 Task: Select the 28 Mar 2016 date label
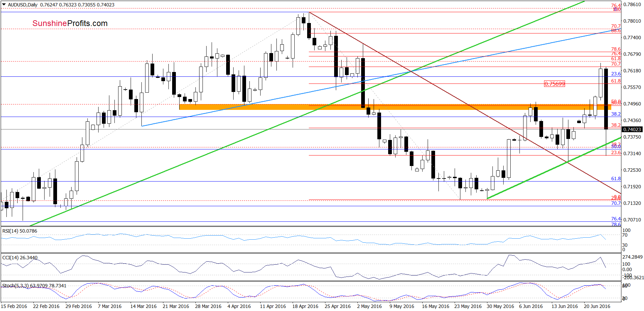(x=208, y=306)
